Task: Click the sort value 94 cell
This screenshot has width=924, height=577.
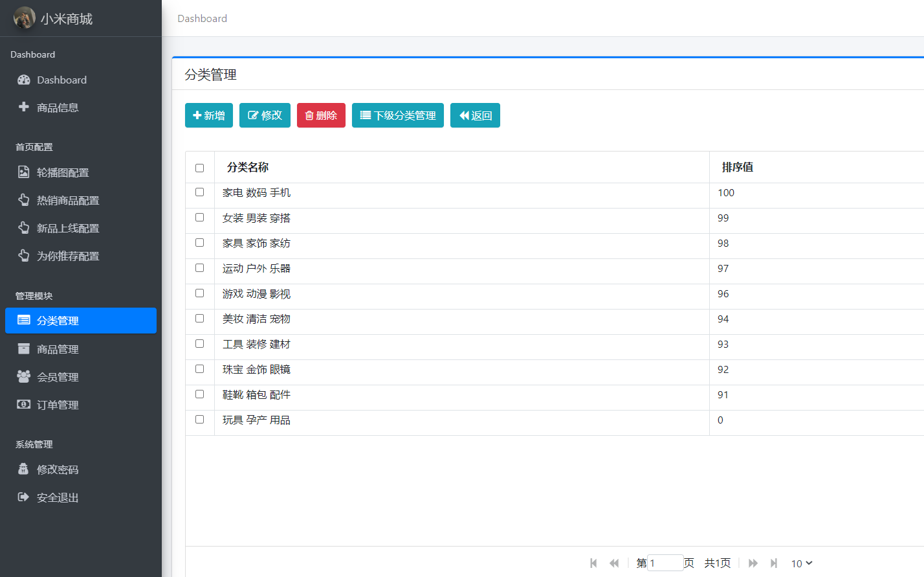Action: [723, 319]
